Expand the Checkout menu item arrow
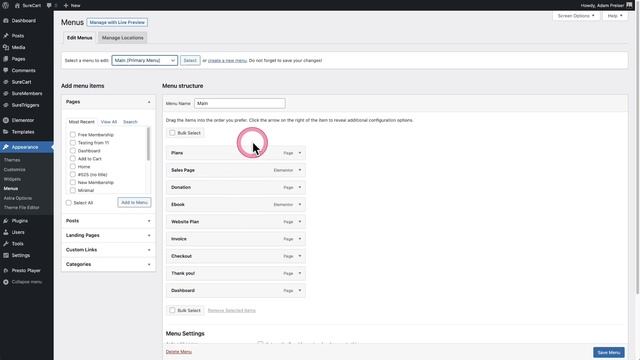This screenshot has height=360, width=640. [300, 256]
